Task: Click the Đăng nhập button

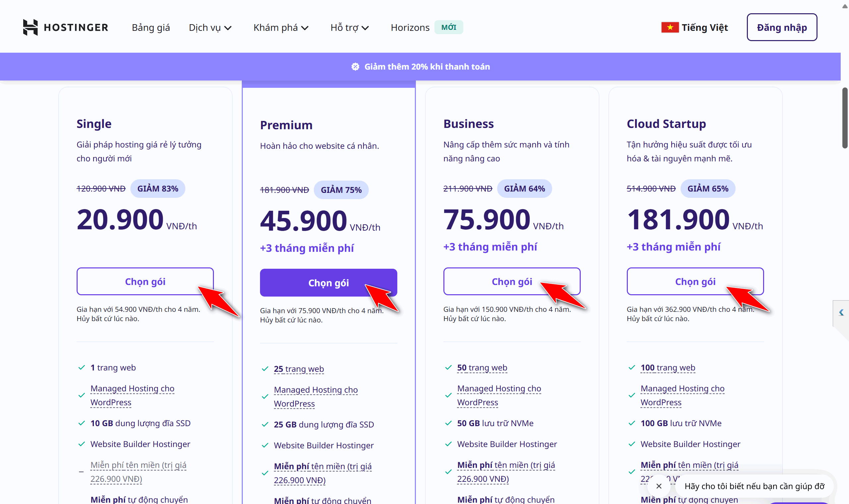Action: 782,27
